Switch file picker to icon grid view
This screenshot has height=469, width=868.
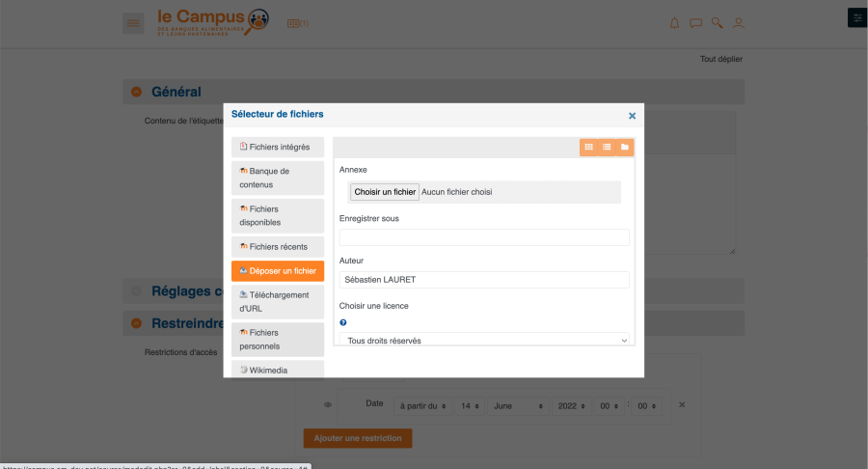coord(588,147)
